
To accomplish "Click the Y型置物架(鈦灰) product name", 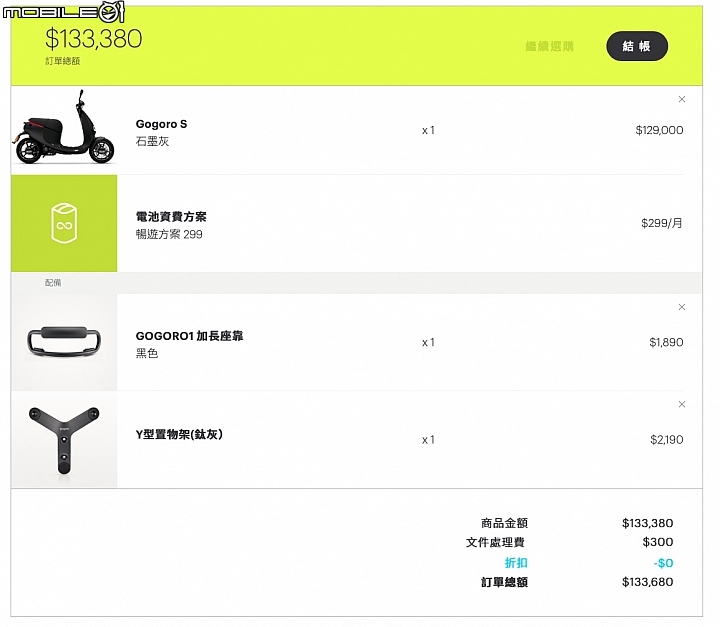I will [x=179, y=434].
